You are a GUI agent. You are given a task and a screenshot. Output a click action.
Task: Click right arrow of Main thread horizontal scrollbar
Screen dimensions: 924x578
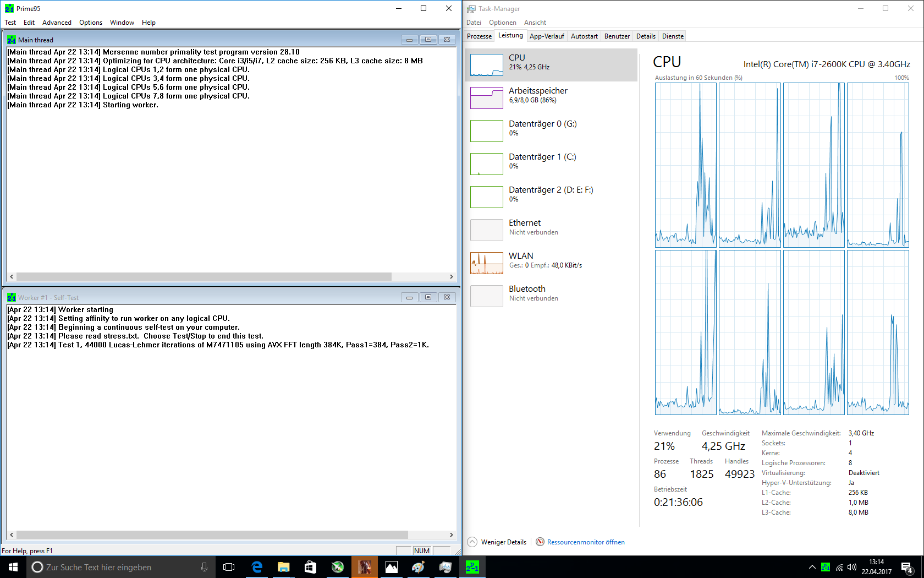[452, 277]
